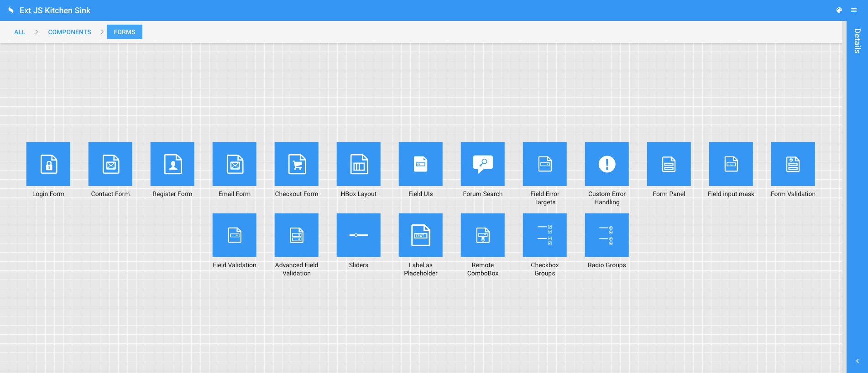Click the theme palette icon in header

pyautogui.click(x=839, y=10)
